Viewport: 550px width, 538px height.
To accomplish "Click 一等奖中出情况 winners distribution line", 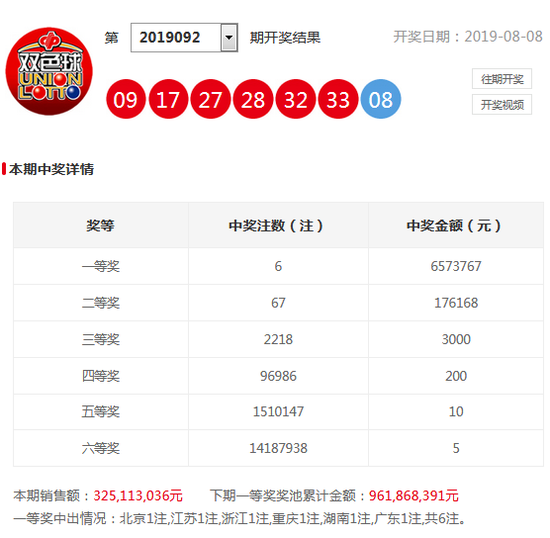I will (239, 518).
